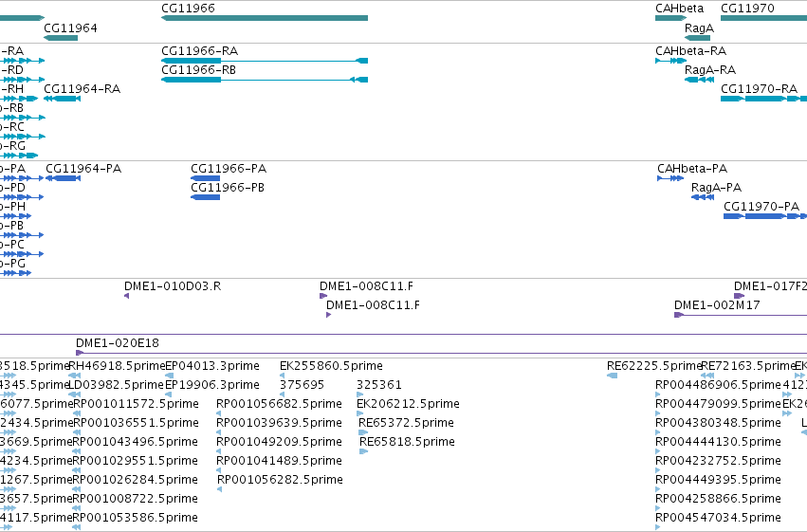The image size is (807, 532).
Task: Click the RP004232752.5prime EST label
Action: (718, 461)
